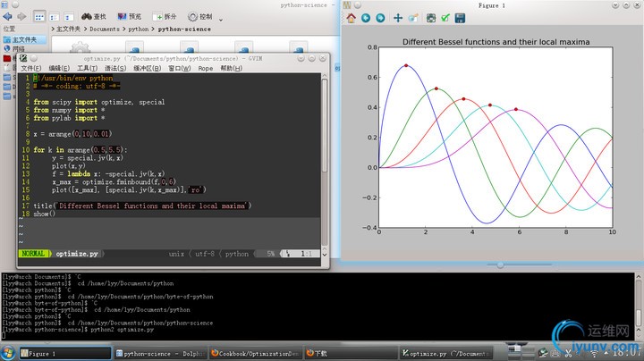The width and height of the screenshot is (644, 361).
Task: Click the highest red maximum marker on blue curve
Action: pos(406,65)
